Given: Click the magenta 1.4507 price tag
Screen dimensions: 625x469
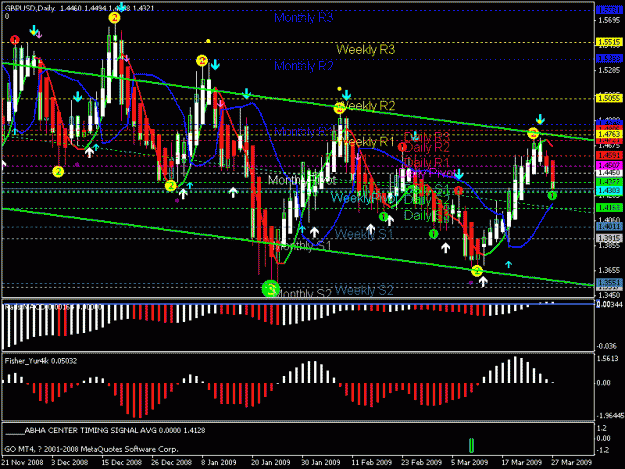Looking at the screenshot, I should pos(609,165).
